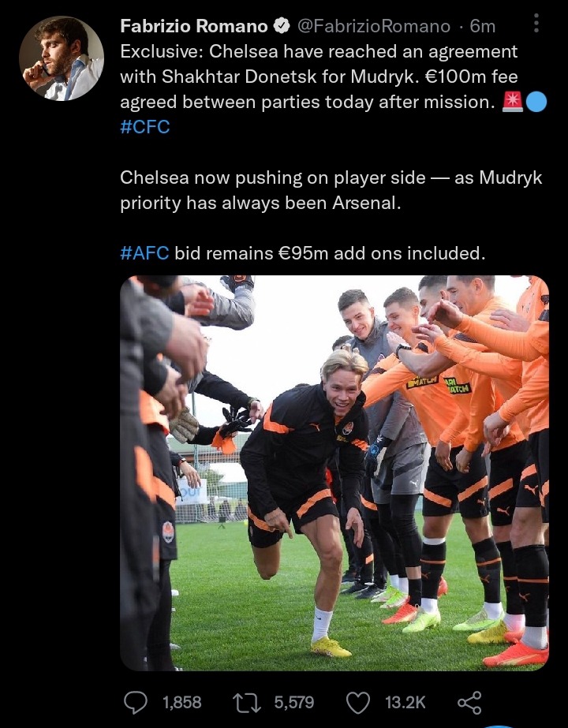Click the 6m tweet timestamp
Viewport: 568px width, 728px height.
tap(483, 26)
